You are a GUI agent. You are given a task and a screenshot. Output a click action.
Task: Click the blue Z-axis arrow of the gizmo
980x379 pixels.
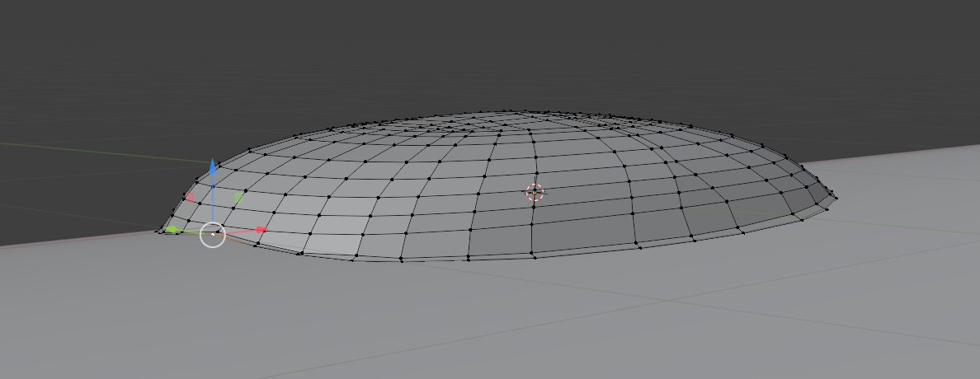click(x=213, y=167)
